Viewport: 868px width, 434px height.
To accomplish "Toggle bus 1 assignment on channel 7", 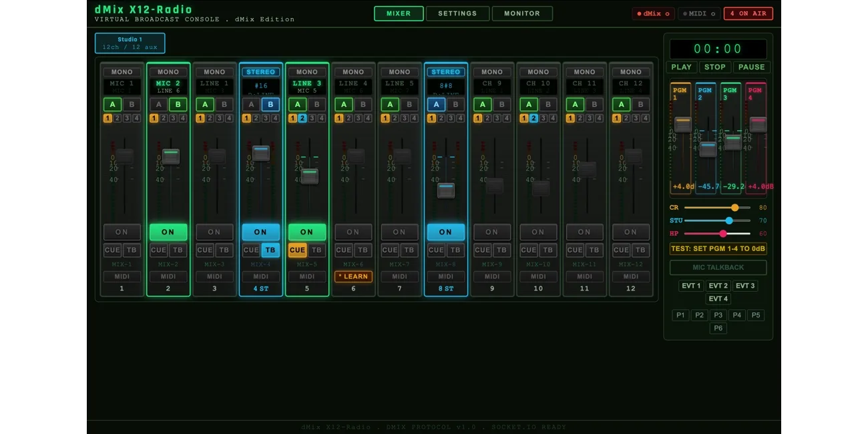I will point(385,118).
